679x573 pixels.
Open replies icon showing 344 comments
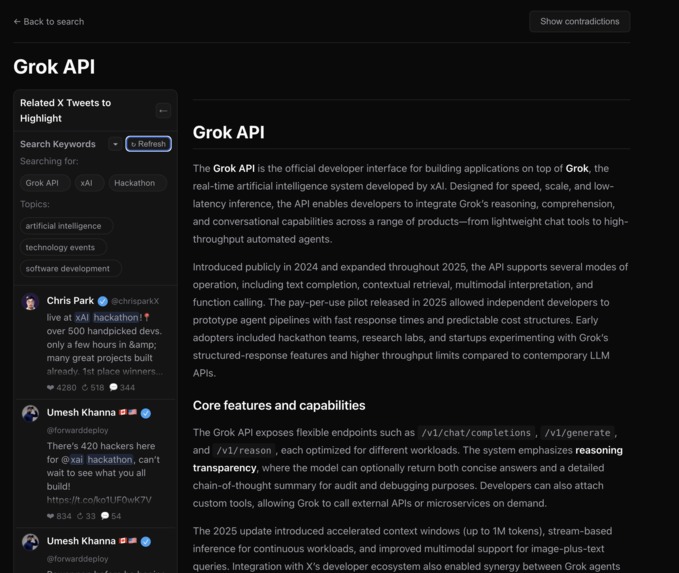113,387
